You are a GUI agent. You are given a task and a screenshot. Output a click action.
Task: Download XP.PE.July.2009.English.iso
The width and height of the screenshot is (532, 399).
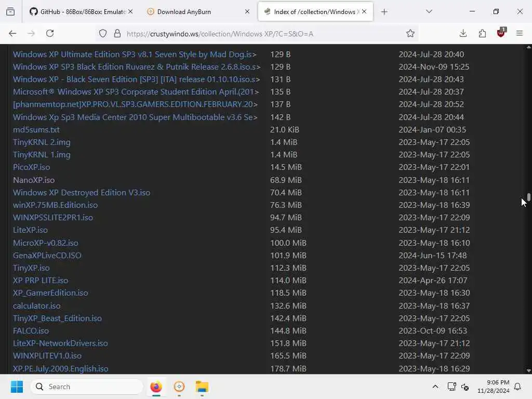(x=60, y=369)
